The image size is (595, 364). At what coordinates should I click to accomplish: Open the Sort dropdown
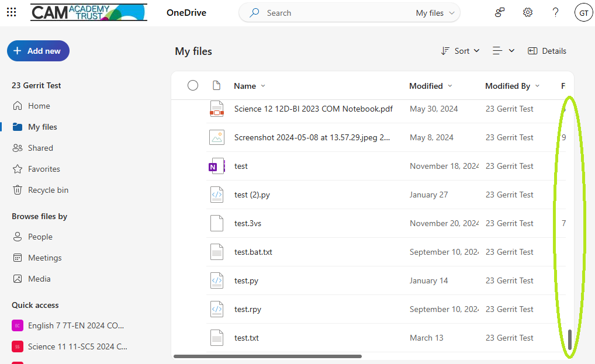[x=461, y=51]
